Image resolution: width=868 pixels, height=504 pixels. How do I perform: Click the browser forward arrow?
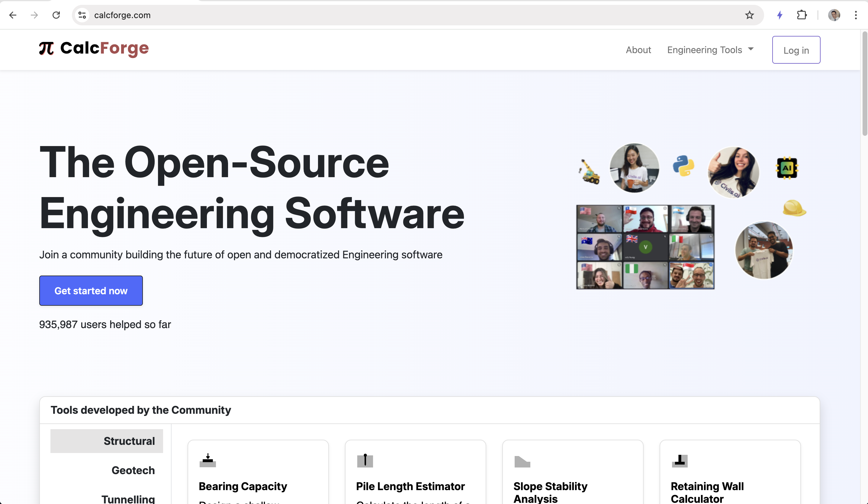click(x=34, y=15)
